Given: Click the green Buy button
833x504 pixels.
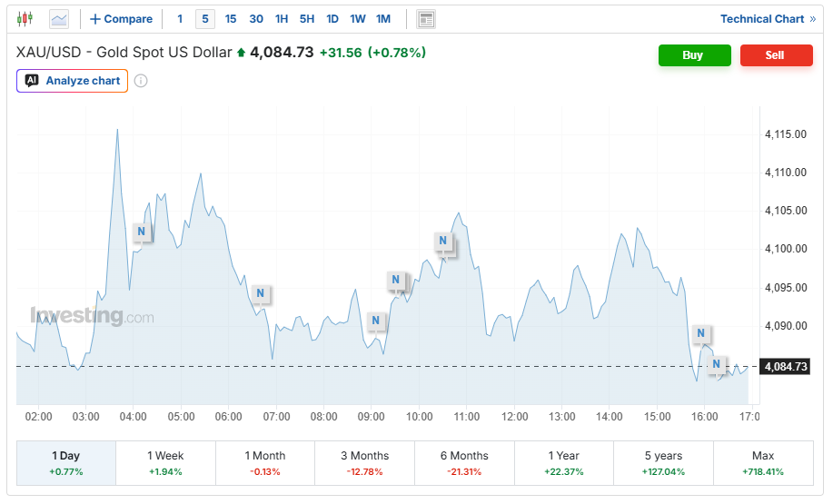Looking at the screenshot, I should click(x=694, y=55).
